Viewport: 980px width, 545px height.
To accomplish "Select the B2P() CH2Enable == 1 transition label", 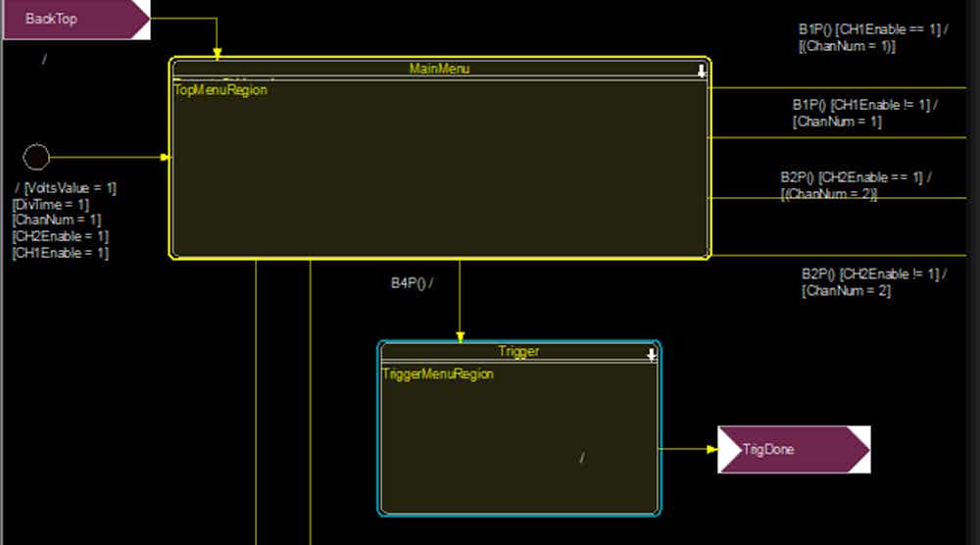I will point(856,185).
